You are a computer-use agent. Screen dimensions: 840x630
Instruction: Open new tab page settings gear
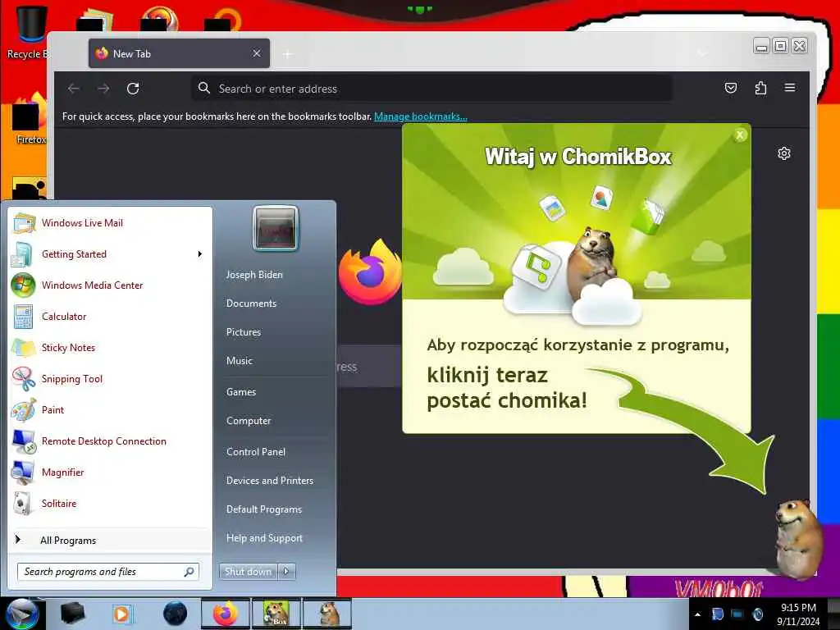783,153
